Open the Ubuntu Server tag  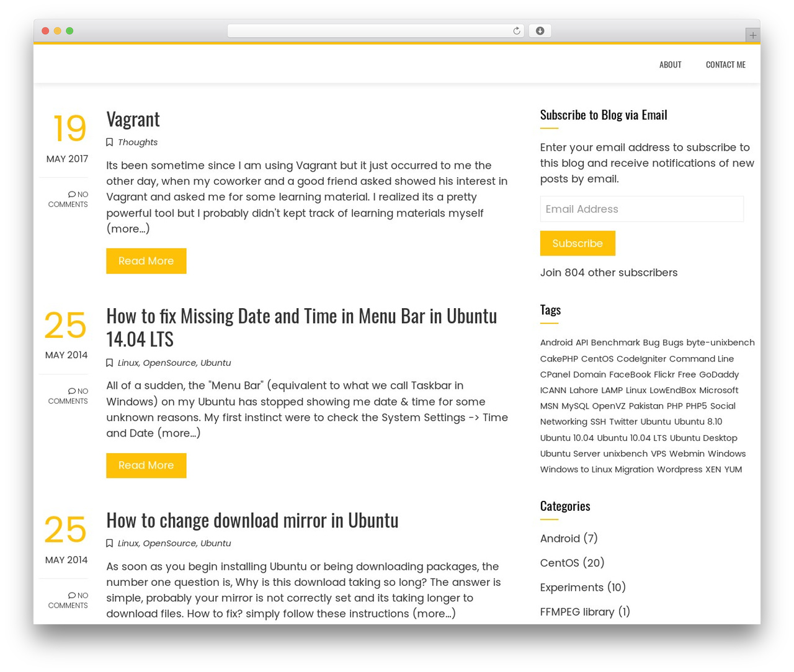570,454
